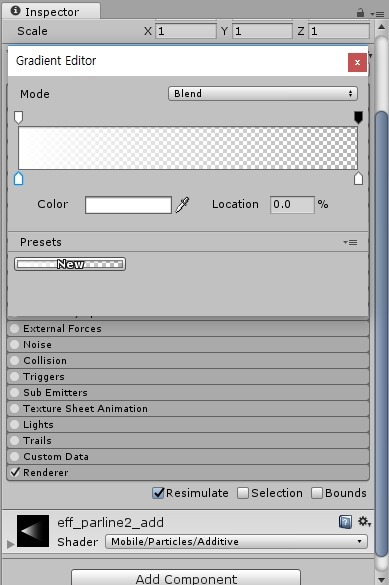This screenshot has height=585, width=389.
Task: Check the Bounds checkbox
Action: (317, 493)
